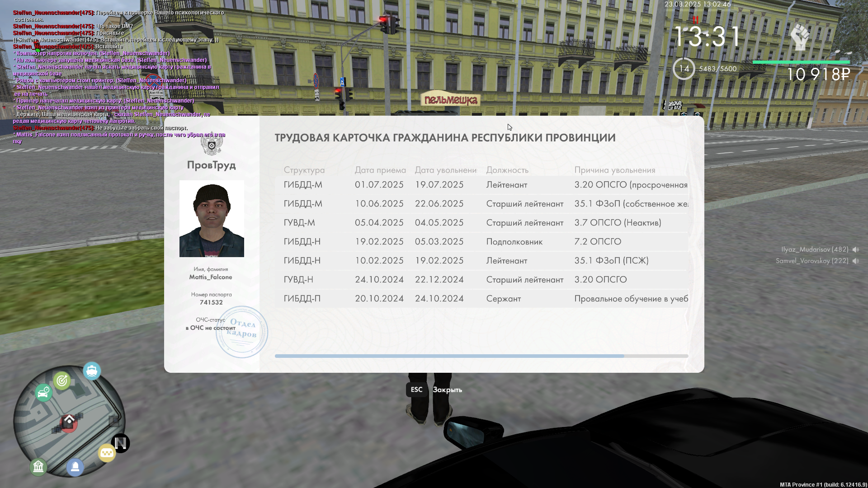Click the 3.7 ОПСГО (Неактив) reason
The width and height of the screenshot is (868, 488).
pyautogui.click(x=618, y=223)
